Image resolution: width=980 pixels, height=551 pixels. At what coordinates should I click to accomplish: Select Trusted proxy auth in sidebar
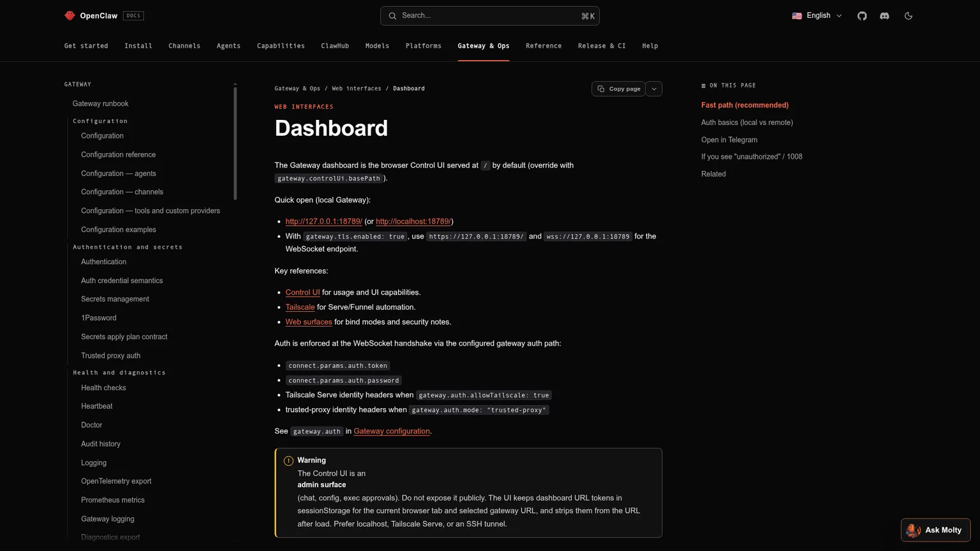point(110,356)
